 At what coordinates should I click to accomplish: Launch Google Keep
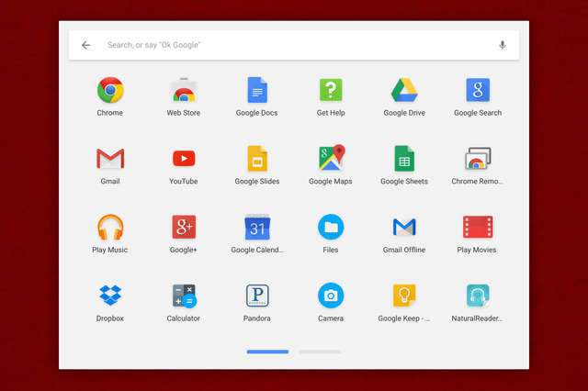[404, 296]
